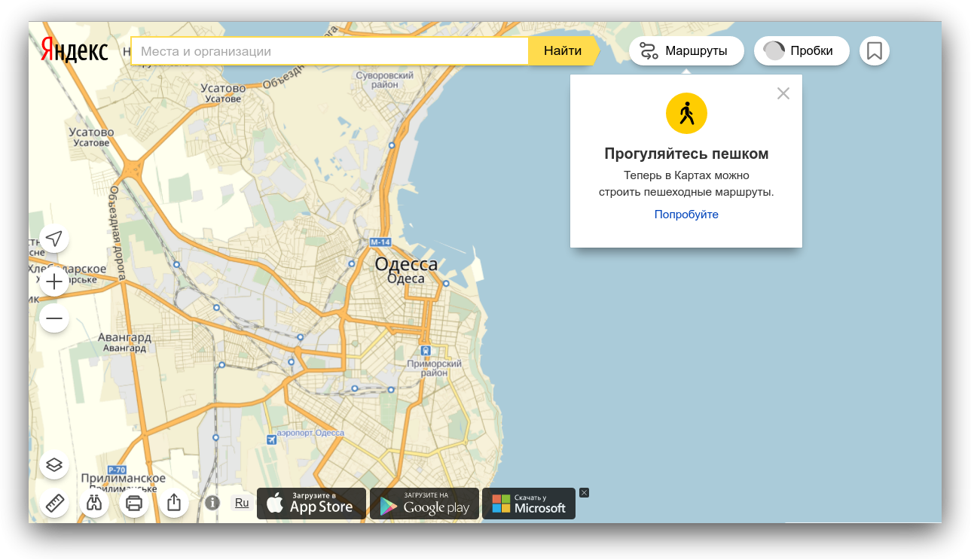
Task: Open the map layers button
Action: [54, 464]
